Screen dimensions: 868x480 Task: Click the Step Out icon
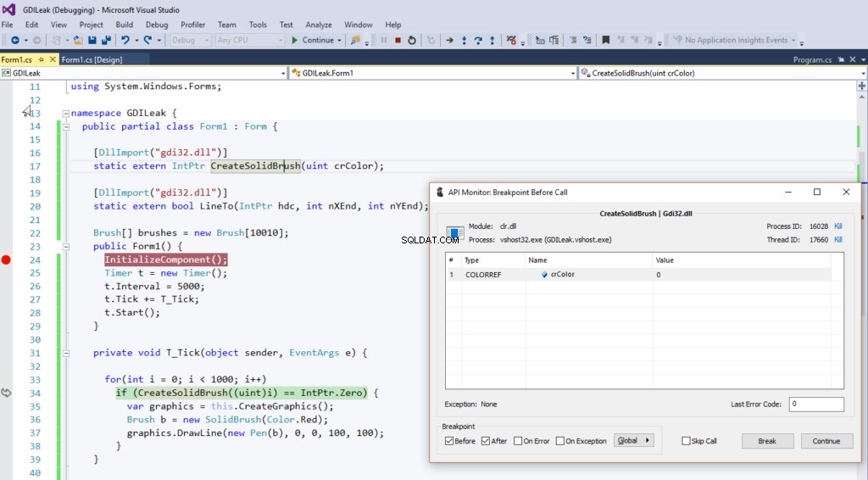pyautogui.click(x=492, y=40)
